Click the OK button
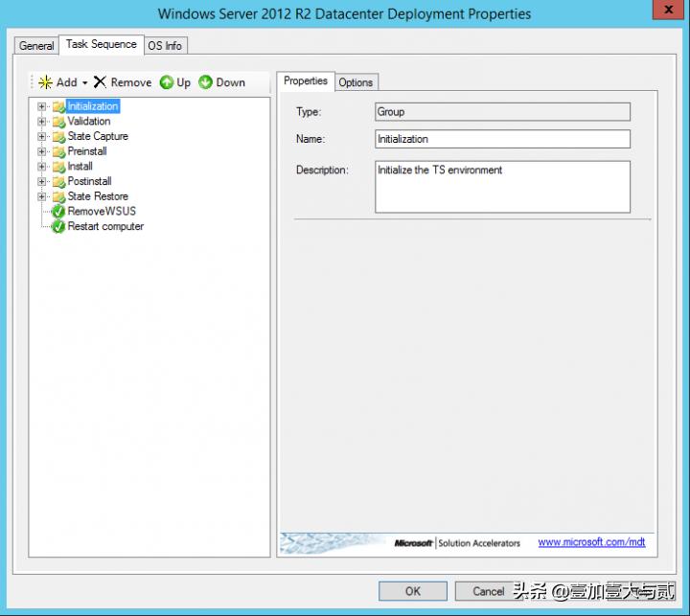The height and width of the screenshot is (616, 690). [413, 591]
